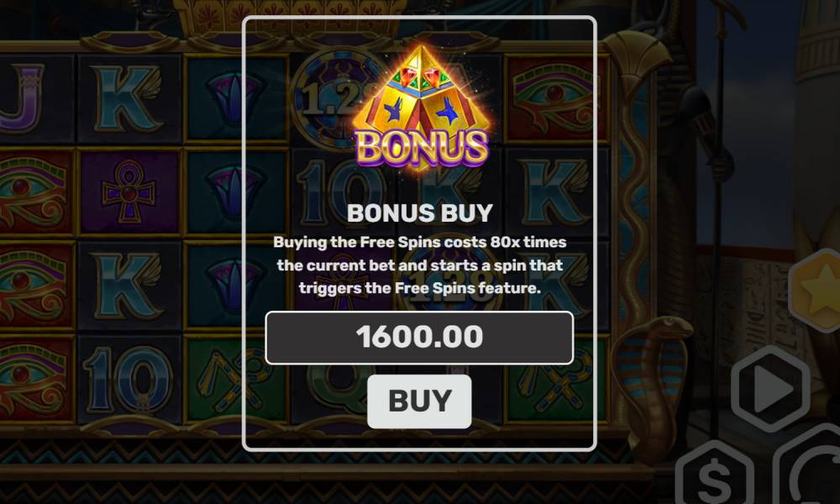Image resolution: width=840 pixels, height=504 pixels.
Task: Select the 1600.00 bonus price field
Action: pos(419,338)
